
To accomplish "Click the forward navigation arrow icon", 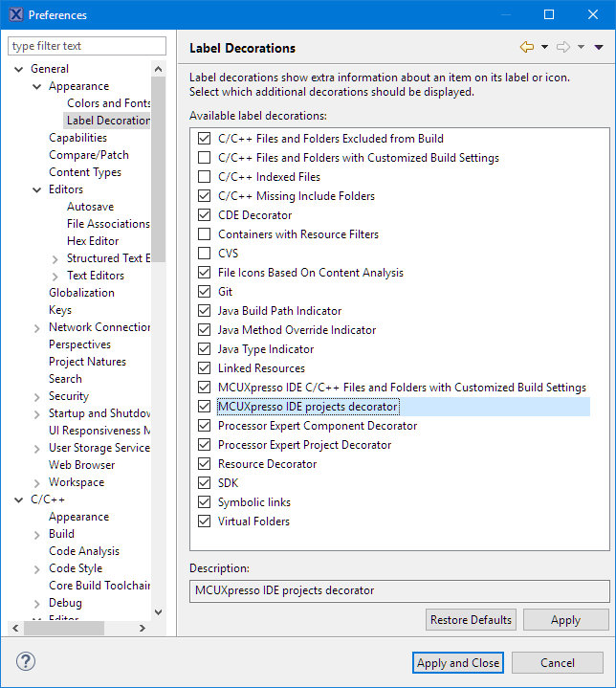I will tap(563, 47).
